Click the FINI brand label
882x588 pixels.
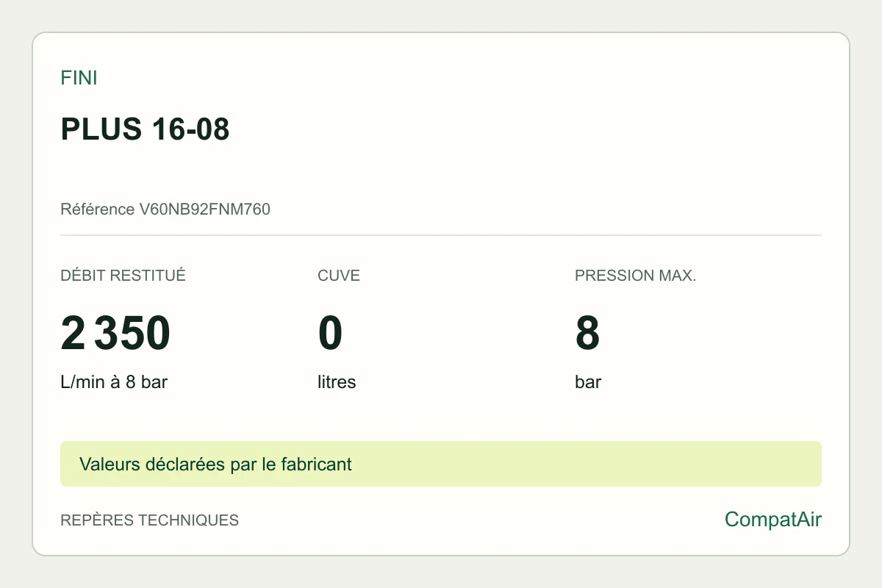79,78
